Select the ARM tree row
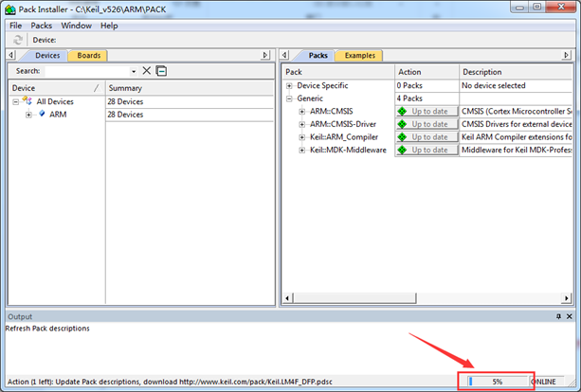The width and height of the screenshot is (581, 392). pos(58,115)
